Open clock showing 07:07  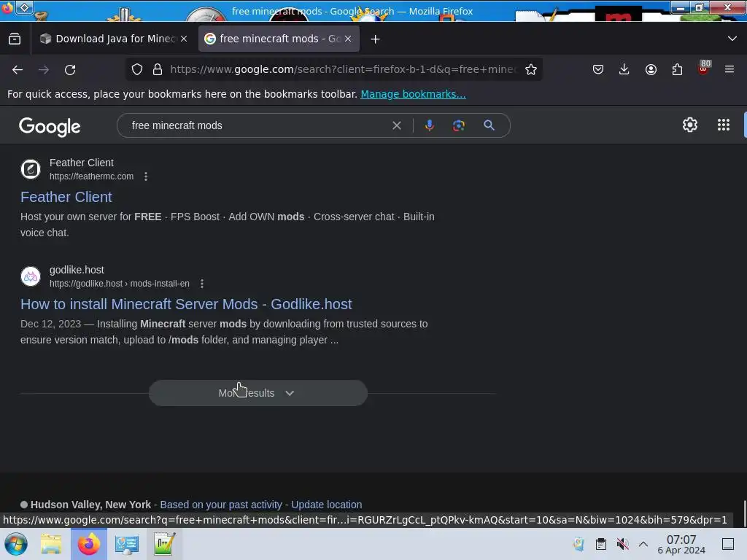coord(681,544)
